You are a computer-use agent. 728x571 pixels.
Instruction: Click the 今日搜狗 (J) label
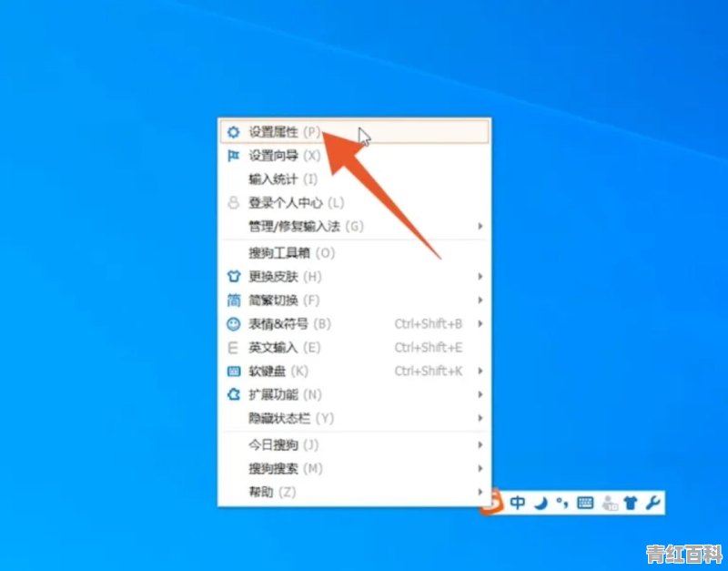(284, 445)
